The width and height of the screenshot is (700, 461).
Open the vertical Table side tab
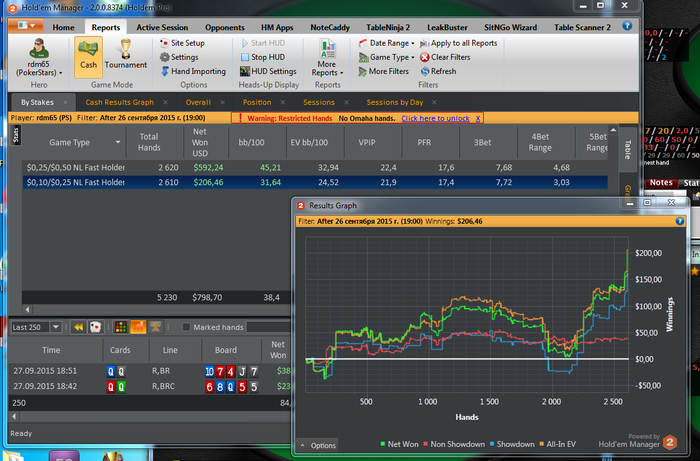tap(628, 149)
